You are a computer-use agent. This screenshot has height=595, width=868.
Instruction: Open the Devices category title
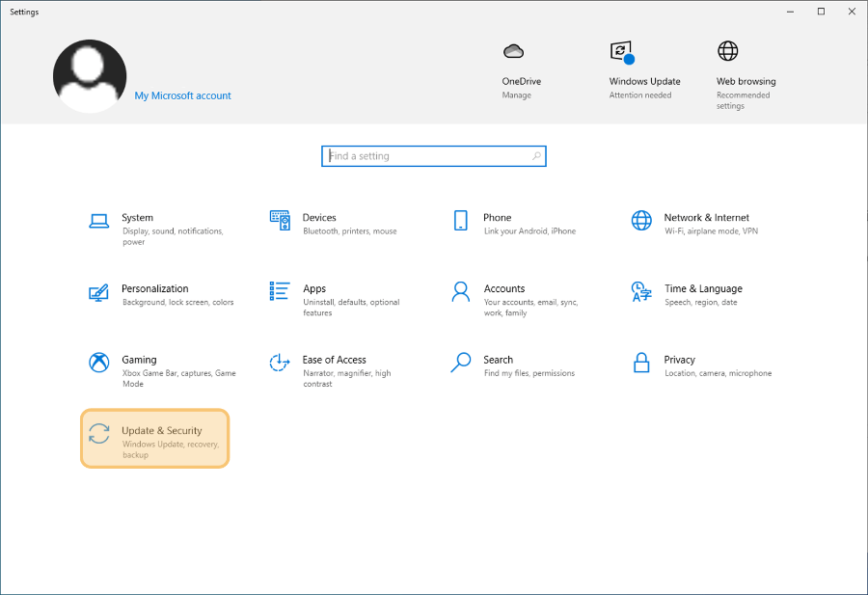click(x=319, y=218)
